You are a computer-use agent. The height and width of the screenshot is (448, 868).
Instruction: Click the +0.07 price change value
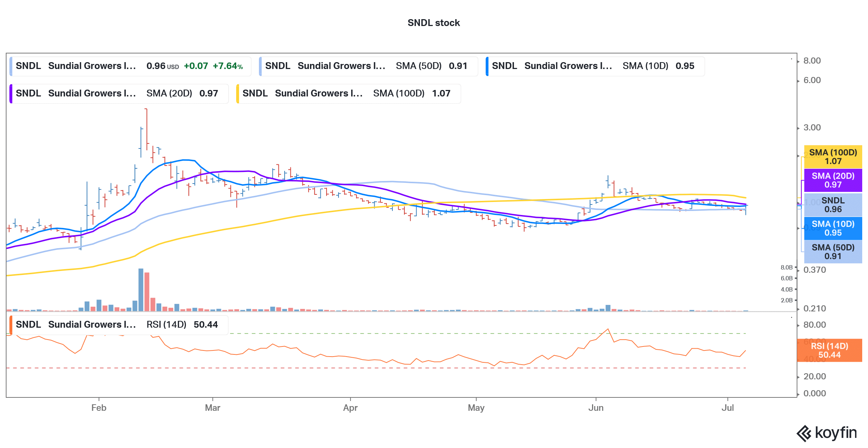(196, 66)
